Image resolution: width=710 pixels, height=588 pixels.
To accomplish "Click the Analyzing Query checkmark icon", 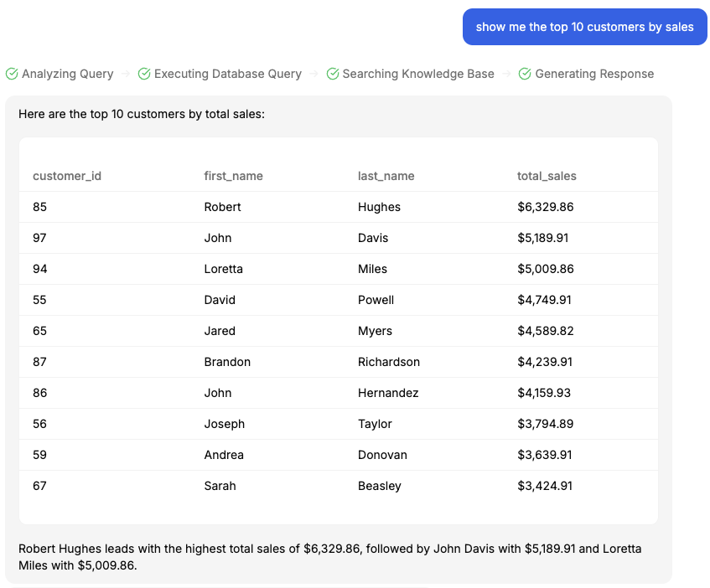I will coord(12,74).
